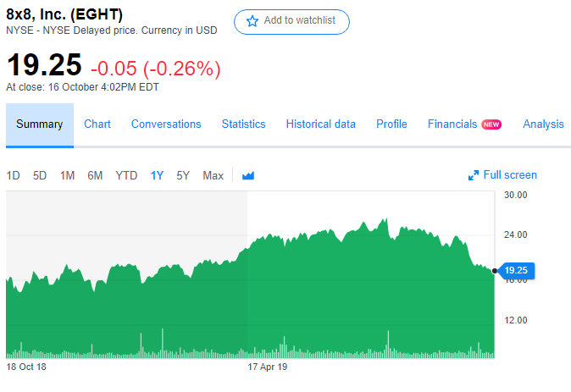Click the -0.05 (-0.26%) price change
The width and height of the screenshot is (571, 392).
[x=156, y=69]
